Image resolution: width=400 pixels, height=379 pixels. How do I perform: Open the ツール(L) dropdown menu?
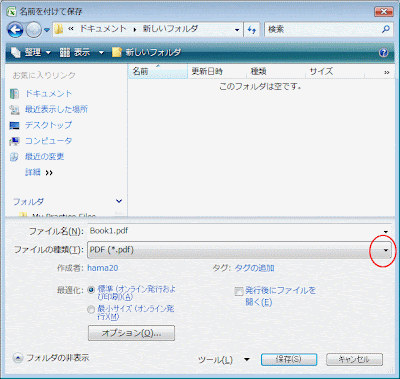[x=224, y=360]
